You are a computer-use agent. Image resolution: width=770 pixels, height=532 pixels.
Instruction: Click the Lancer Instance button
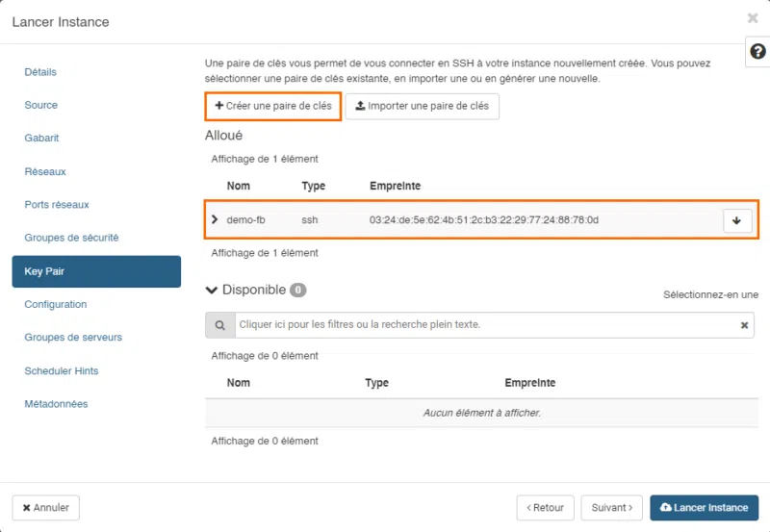click(705, 507)
